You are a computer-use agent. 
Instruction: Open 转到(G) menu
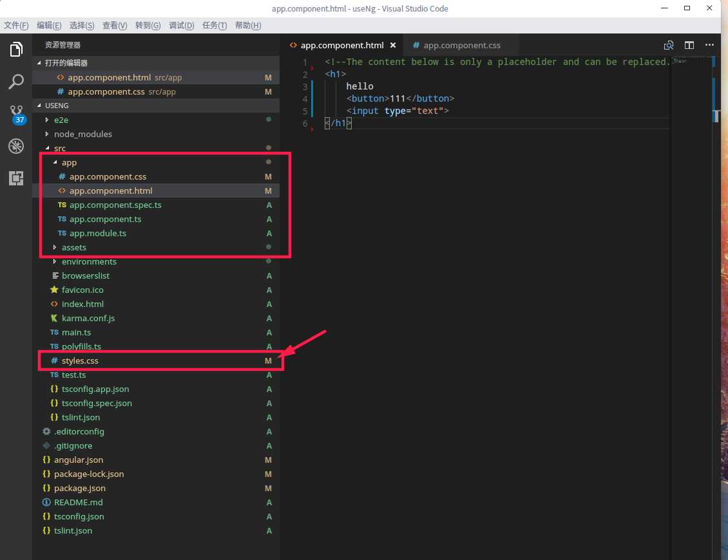click(x=148, y=26)
